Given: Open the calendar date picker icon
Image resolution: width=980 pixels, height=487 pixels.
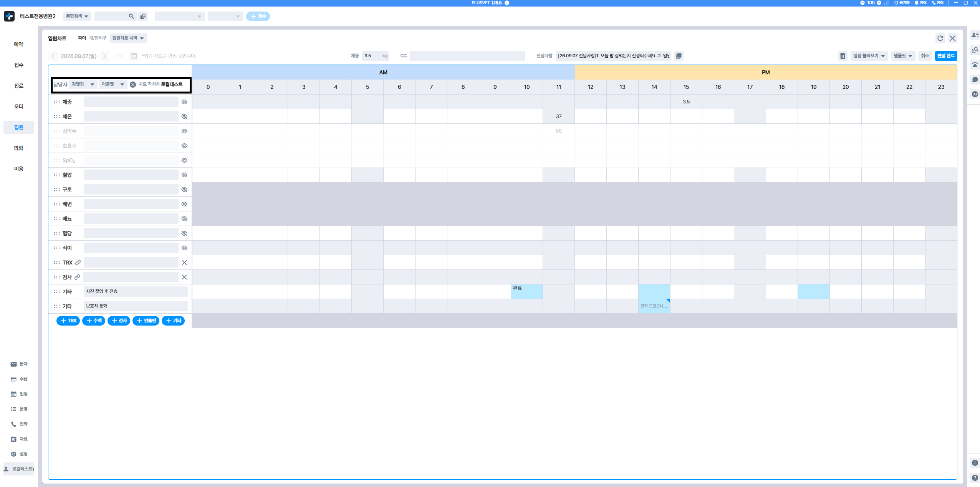Looking at the screenshot, I should tap(134, 56).
